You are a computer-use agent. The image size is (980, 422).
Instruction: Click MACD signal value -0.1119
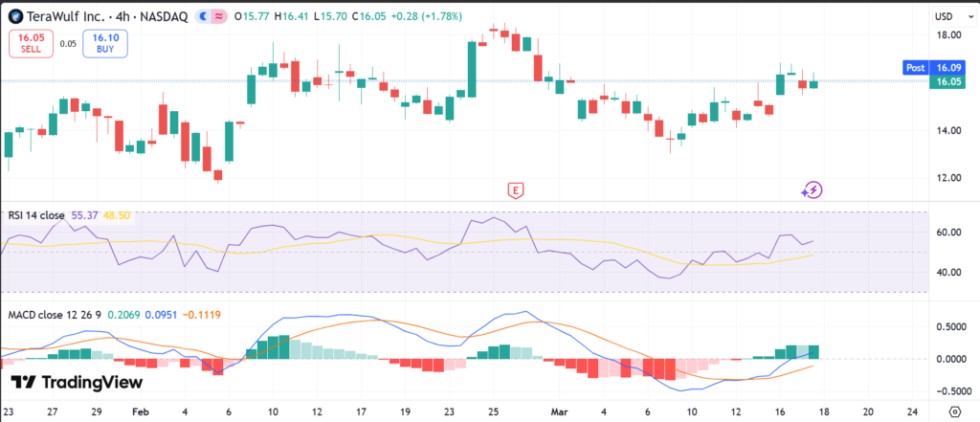(201, 315)
